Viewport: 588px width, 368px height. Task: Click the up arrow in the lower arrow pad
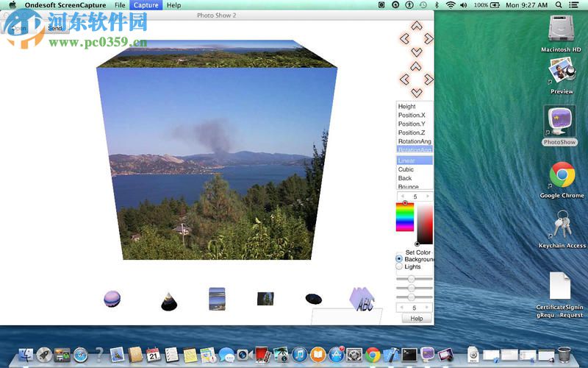(415, 67)
